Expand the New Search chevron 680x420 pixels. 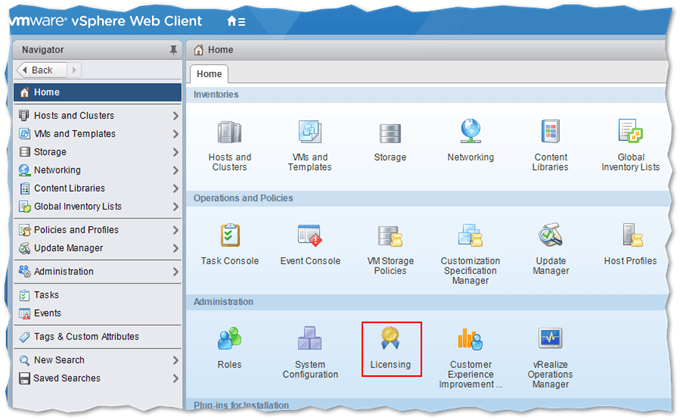pyautogui.click(x=175, y=360)
